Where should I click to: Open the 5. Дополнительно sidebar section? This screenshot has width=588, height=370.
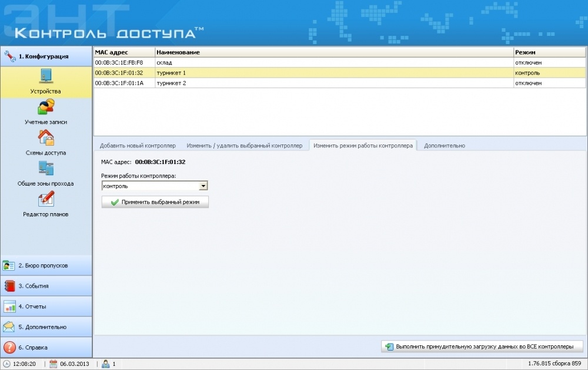(x=46, y=327)
